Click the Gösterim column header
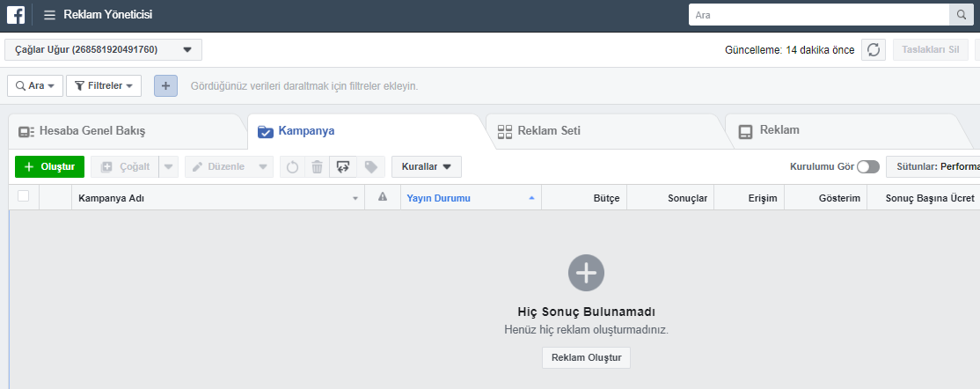This screenshot has width=980, height=389. [x=826, y=198]
